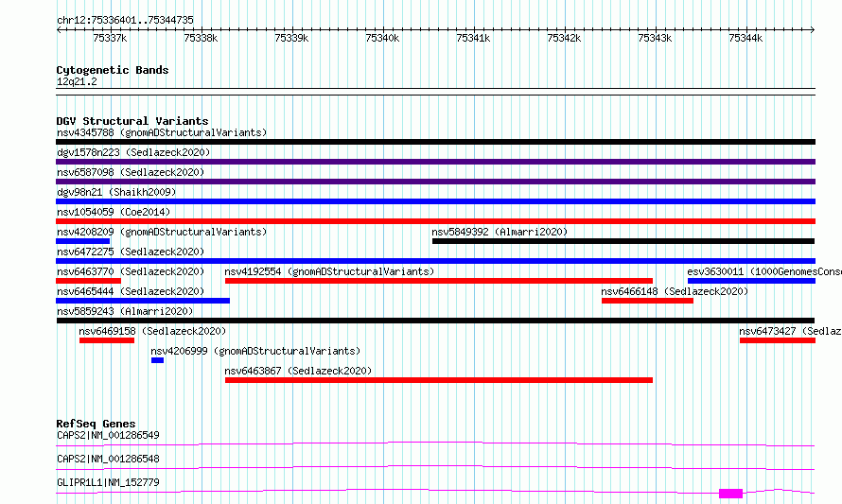Screen dimensions: 842x504
Task: Click the 75337k ruler tick label
Action: pyautogui.click(x=110, y=38)
